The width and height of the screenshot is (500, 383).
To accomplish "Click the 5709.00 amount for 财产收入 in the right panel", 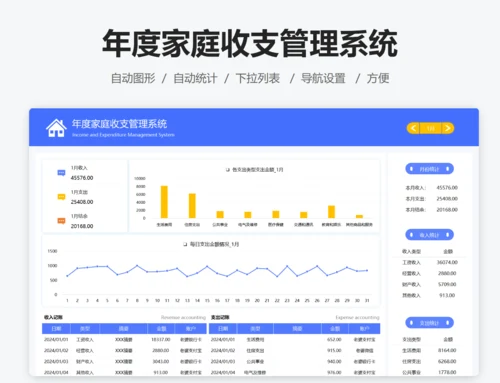I will 447,285.
